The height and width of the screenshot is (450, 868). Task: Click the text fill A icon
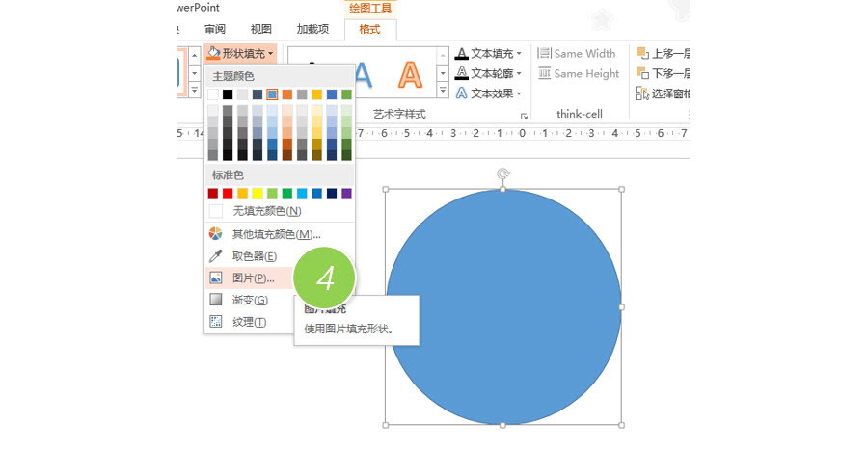tap(462, 54)
